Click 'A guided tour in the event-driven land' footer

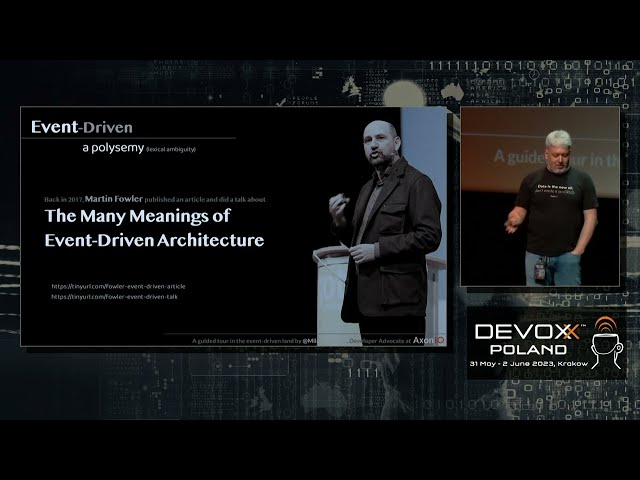[242, 340]
